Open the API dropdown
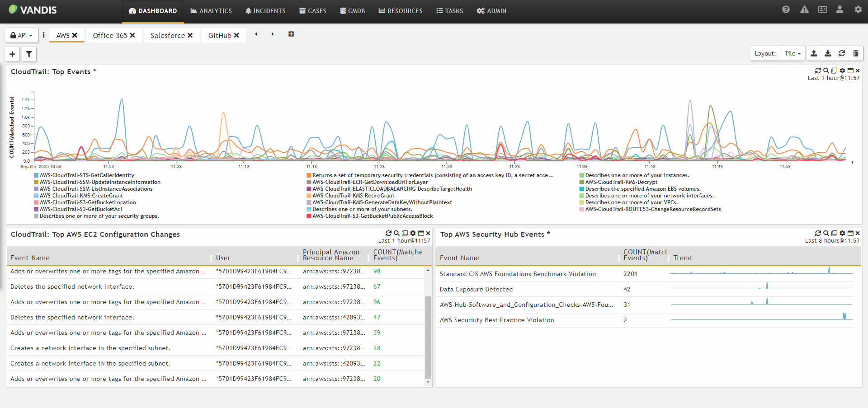Viewport: 868px width, 408px height. click(21, 35)
